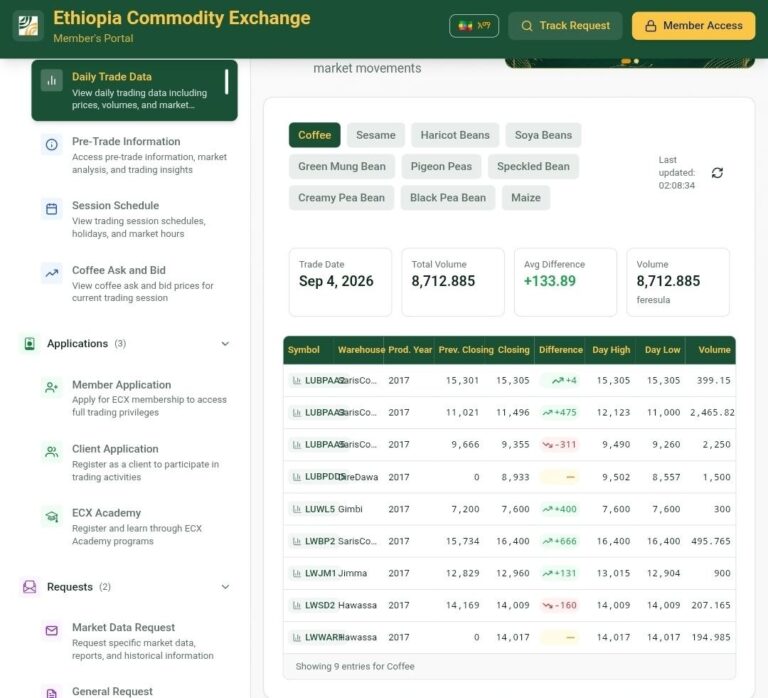Open General Request document icon
Viewport: 768px width, 698px height.
[x=51, y=692]
